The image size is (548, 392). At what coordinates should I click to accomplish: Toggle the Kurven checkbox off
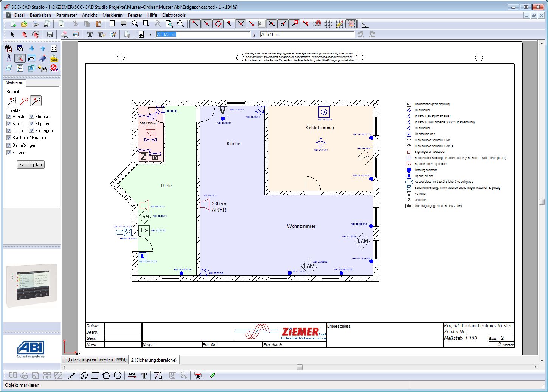[8, 152]
